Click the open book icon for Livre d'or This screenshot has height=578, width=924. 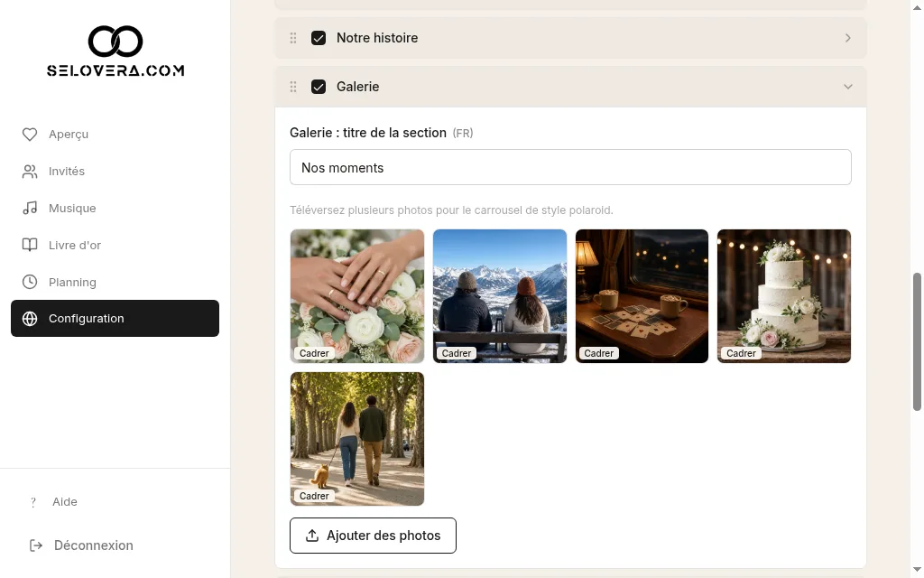coord(30,246)
